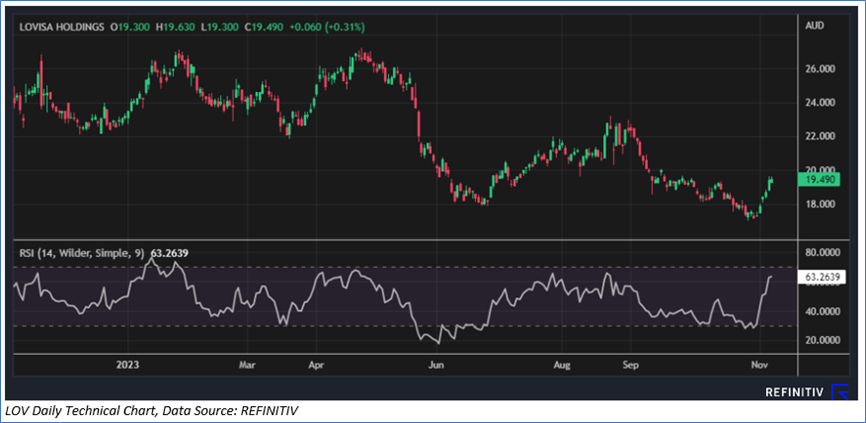Click the open value O19.300
Image resolution: width=866 pixels, height=423 pixels.
coord(129,27)
